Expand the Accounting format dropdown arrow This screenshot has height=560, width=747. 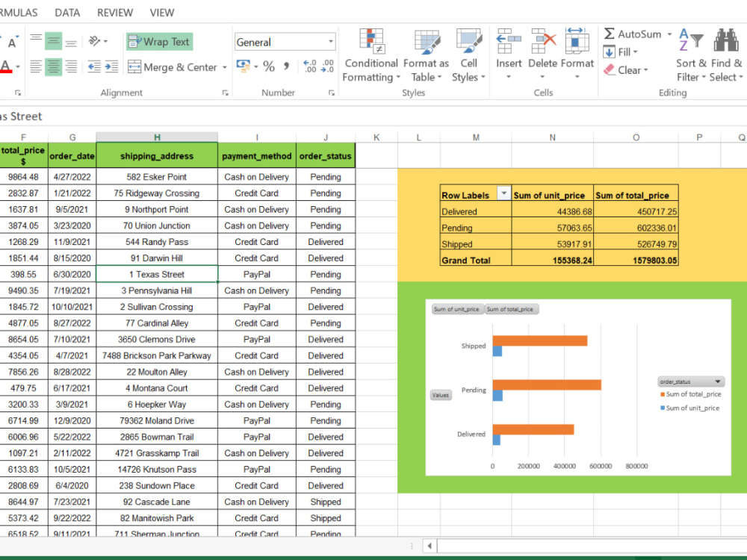click(255, 66)
